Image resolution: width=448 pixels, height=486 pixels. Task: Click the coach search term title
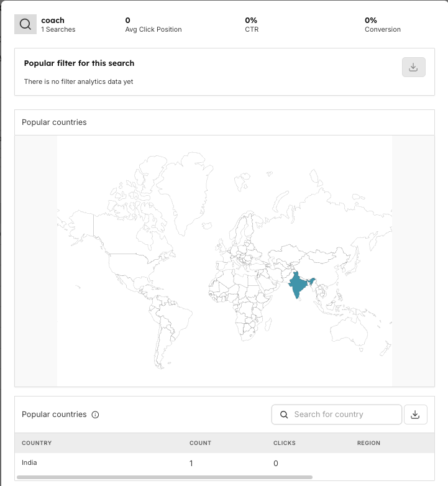coord(53,21)
